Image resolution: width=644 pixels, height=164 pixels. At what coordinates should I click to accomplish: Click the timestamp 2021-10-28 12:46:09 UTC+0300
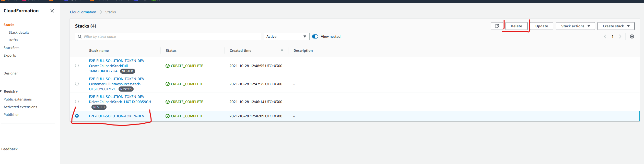[256, 116]
